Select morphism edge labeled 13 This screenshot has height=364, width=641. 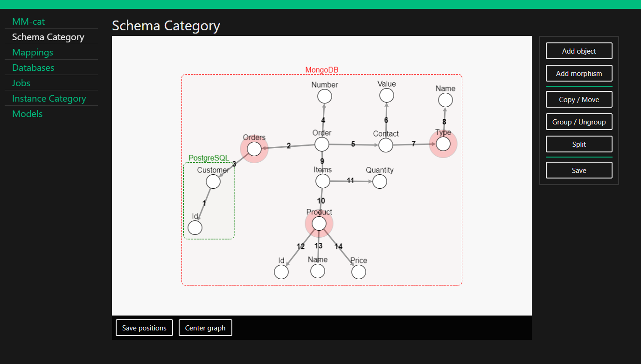click(x=318, y=246)
